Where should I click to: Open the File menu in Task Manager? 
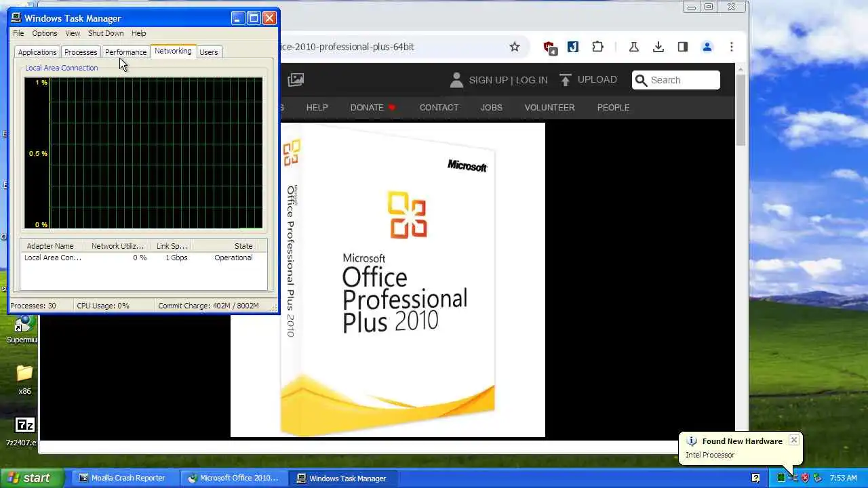[18, 33]
